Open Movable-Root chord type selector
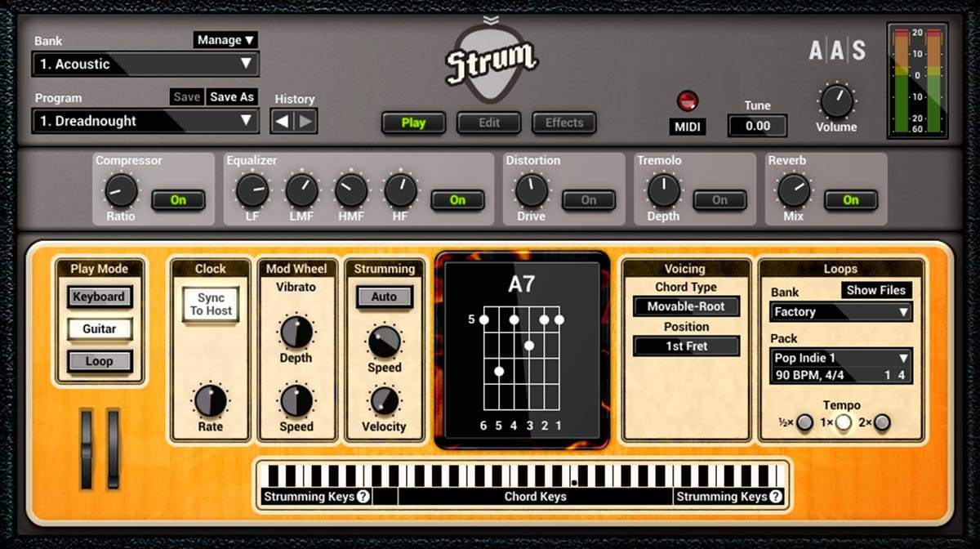Viewport: 980px width, 549px height. [686, 306]
